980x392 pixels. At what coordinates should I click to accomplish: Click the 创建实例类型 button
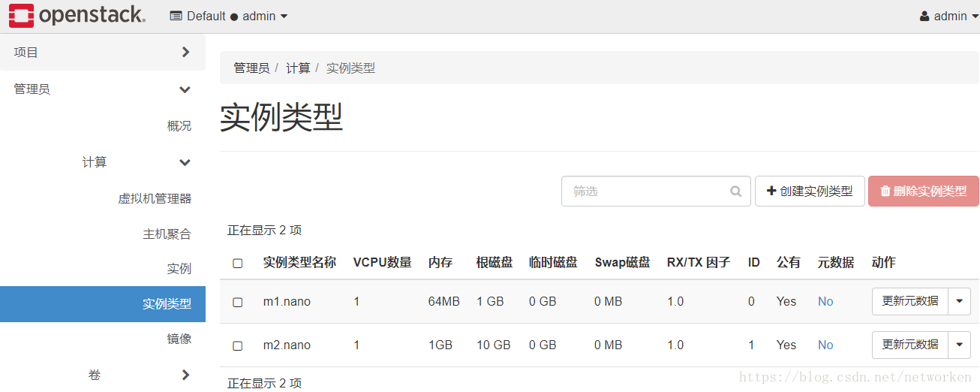point(810,191)
